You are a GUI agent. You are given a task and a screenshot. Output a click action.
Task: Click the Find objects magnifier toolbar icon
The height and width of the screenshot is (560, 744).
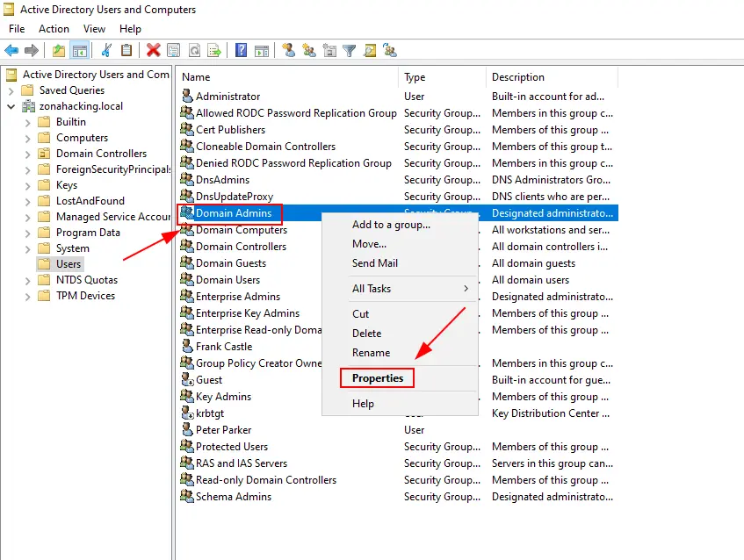tap(371, 50)
